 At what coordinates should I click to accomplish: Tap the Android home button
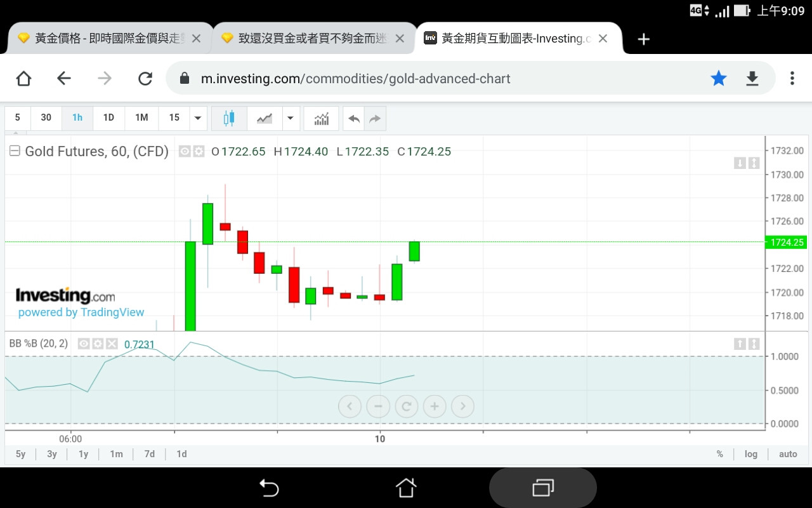coord(406,488)
